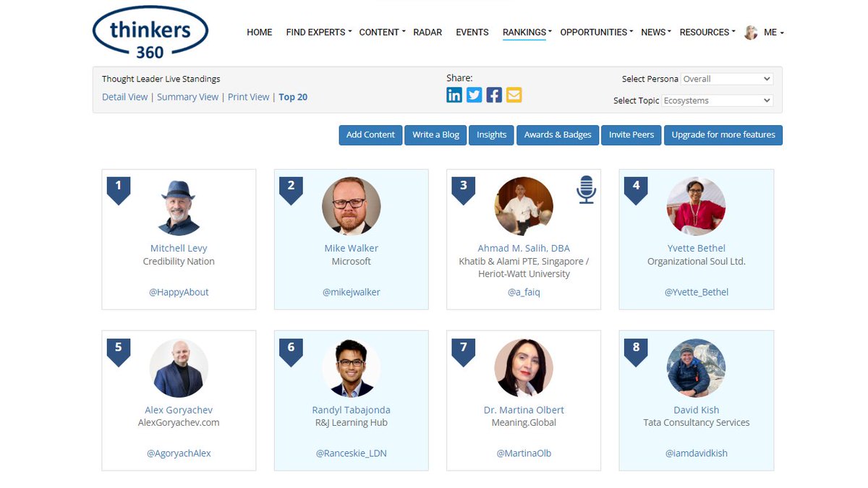
Task: Open the Thinkers360 logo home link
Action: [150, 33]
